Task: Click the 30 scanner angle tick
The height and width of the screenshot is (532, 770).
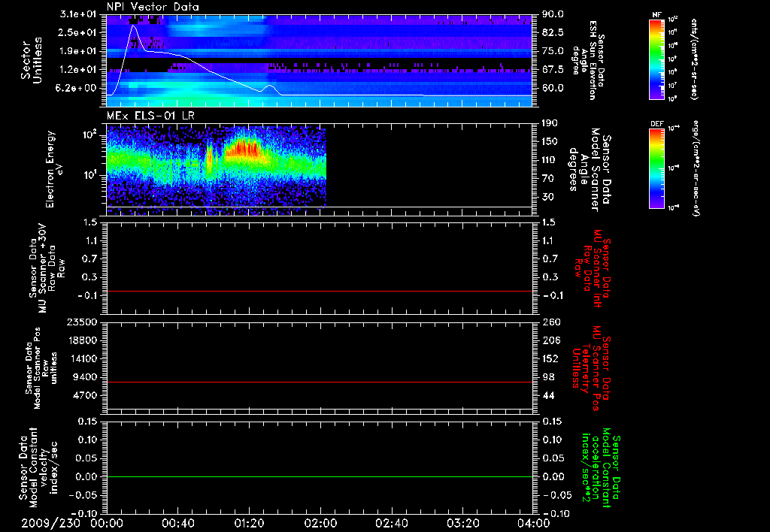Action: (x=548, y=197)
